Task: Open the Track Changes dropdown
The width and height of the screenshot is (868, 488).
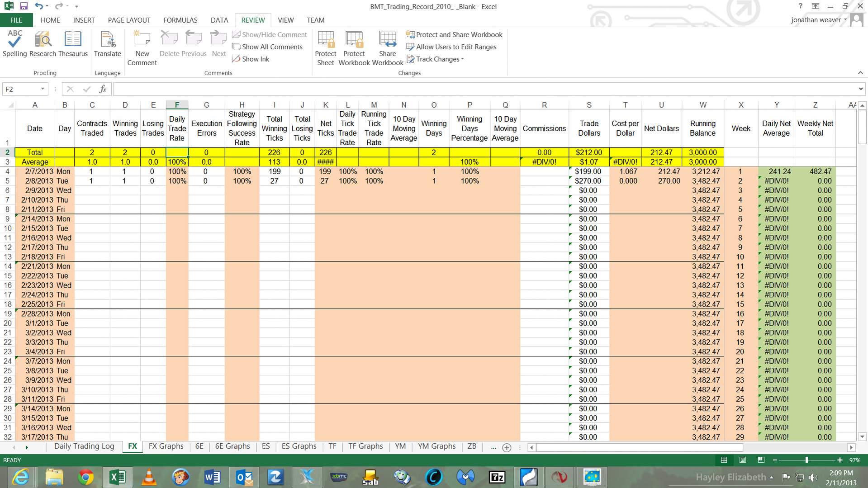Action: tap(436, 59)
